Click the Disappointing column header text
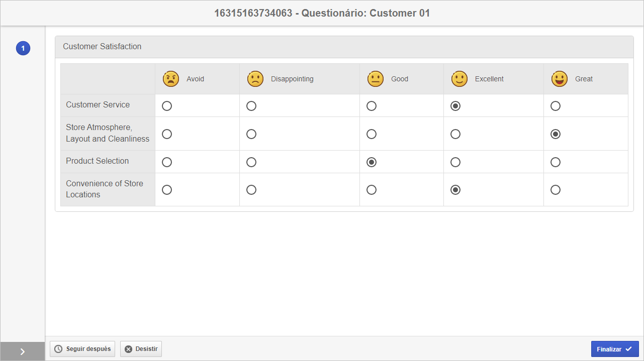Image resolution: width=644 pixels, height=361 pixels. tap(292, 79)
